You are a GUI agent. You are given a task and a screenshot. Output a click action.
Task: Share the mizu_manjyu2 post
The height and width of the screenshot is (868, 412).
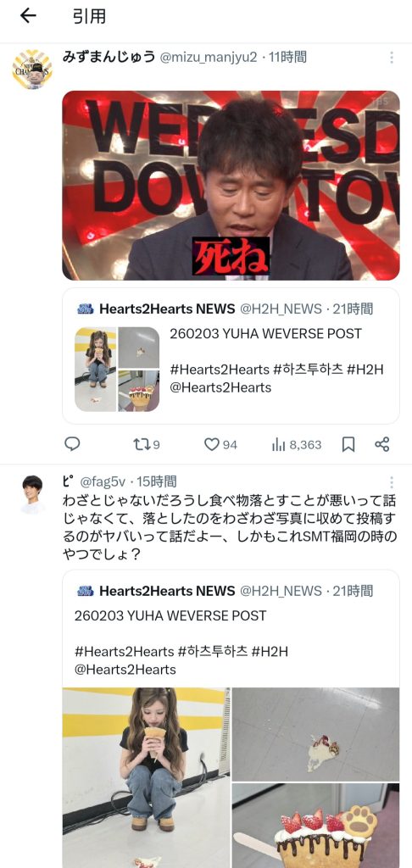point(382,444)
